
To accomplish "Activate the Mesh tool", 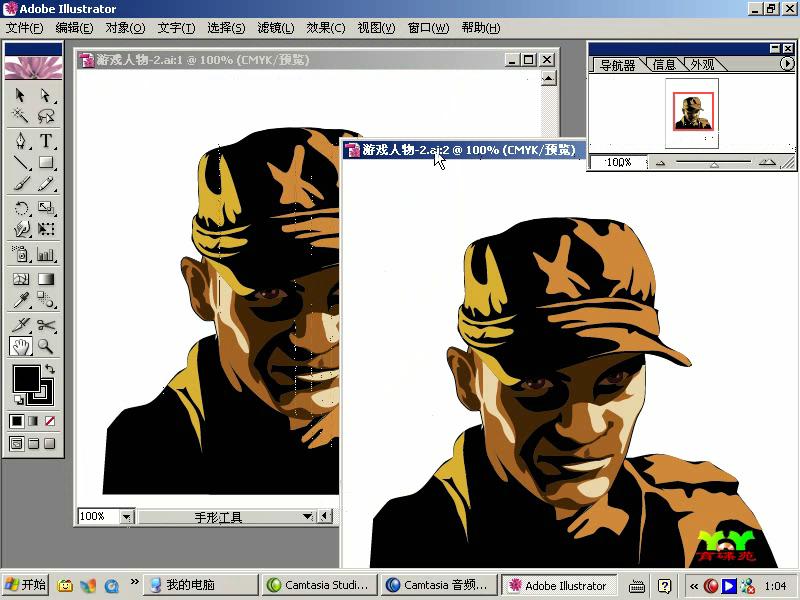I will pos(20,279).
